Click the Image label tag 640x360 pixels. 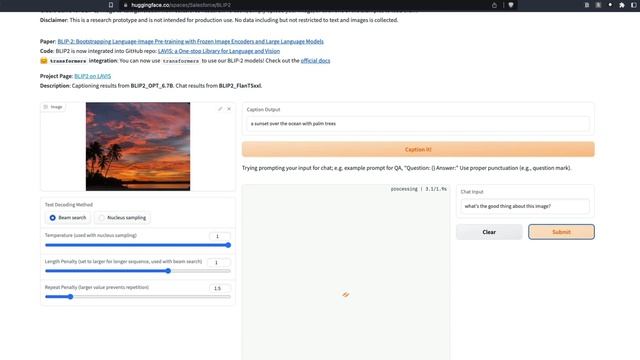[x=53, y=107]
